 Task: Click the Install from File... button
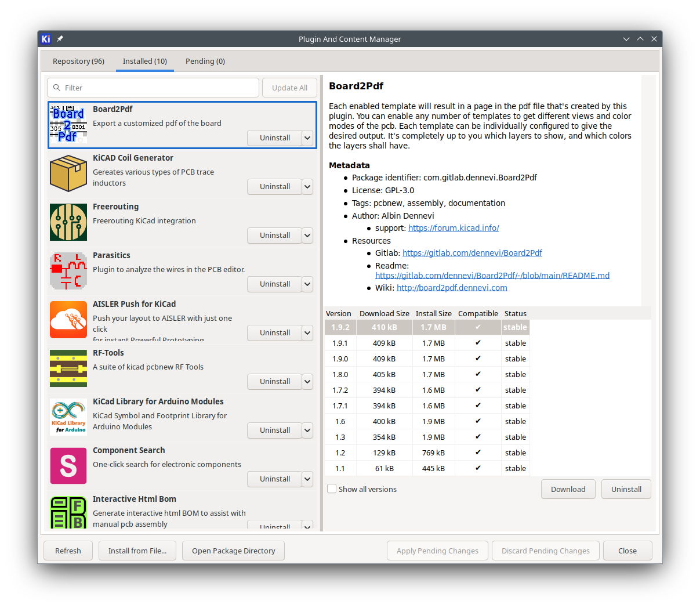(x=137, y=551)
